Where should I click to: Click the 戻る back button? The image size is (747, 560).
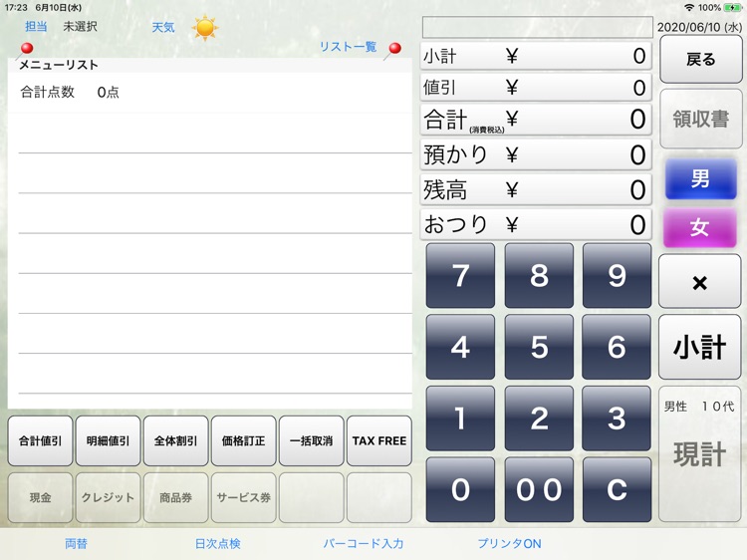click(701, 60)
